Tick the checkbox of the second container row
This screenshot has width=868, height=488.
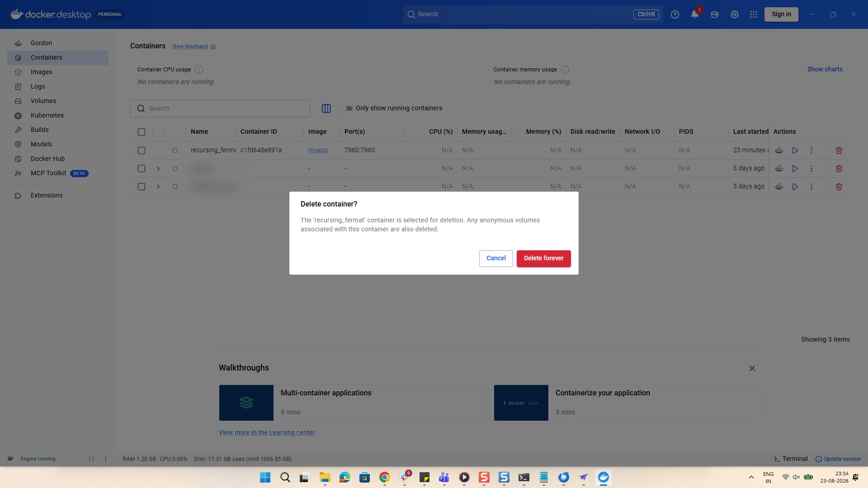click(x=142, y=169)
